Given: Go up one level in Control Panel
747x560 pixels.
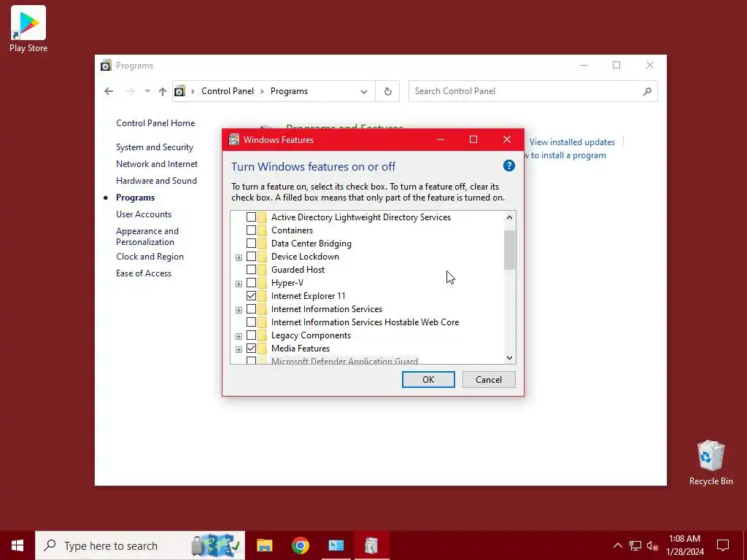Looking at the screenshot, I should pyautogui.click(x=163, y=91).
